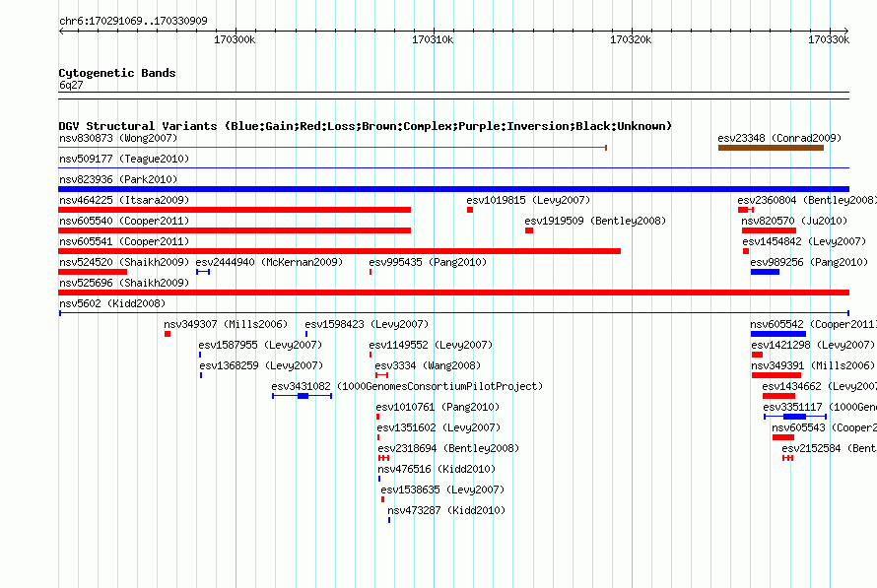Click the DGV Structural Variants track title
Viewport: 877px width, 588px height.
tap(366, 126)
